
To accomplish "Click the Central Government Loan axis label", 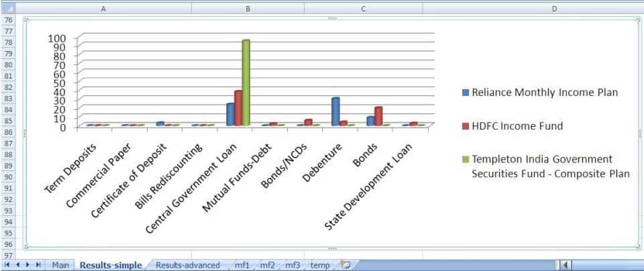I will coord(191,189).
